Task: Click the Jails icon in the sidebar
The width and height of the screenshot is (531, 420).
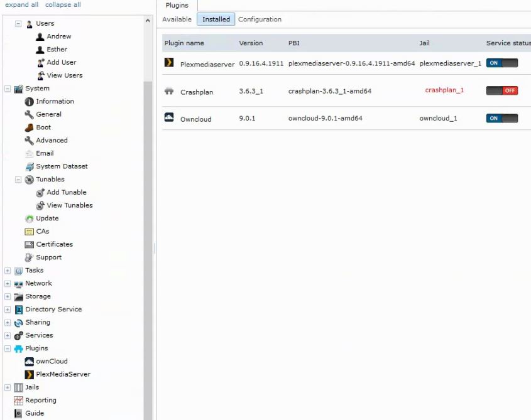Action: pos(19,387)
